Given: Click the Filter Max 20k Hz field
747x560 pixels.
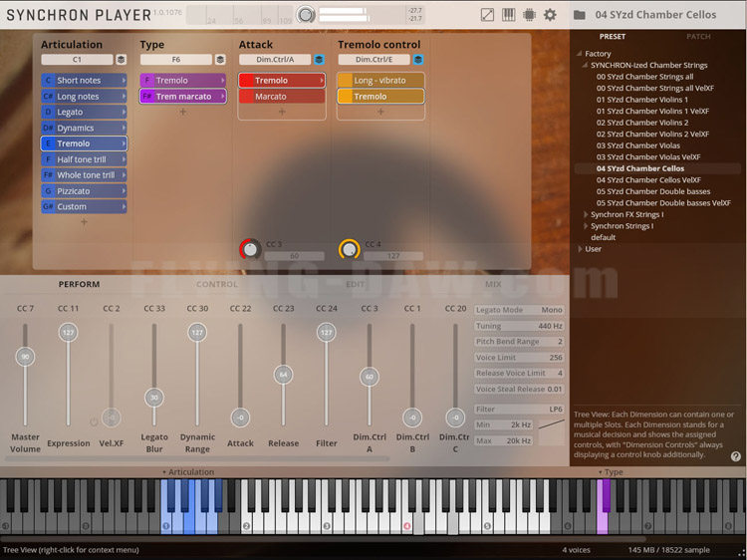Looking at the screenshot, I should [504, 440].
